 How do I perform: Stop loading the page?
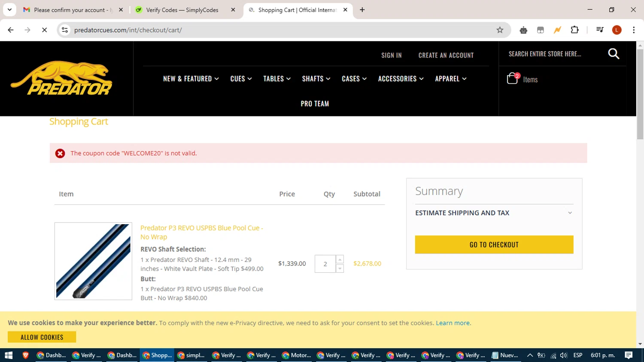coord(44,30)
